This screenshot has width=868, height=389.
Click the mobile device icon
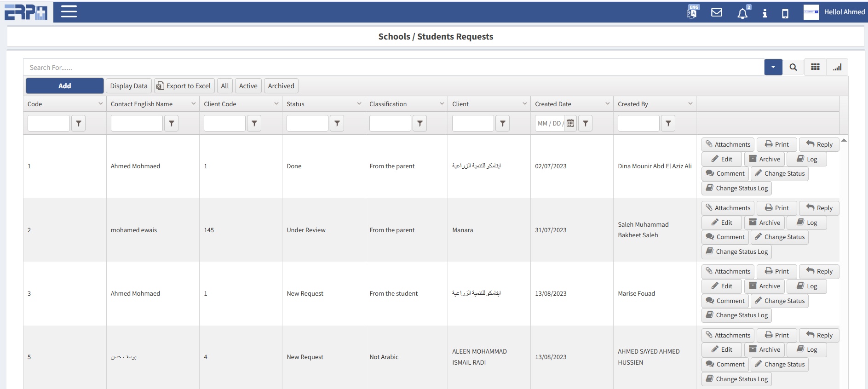point(785,13)
